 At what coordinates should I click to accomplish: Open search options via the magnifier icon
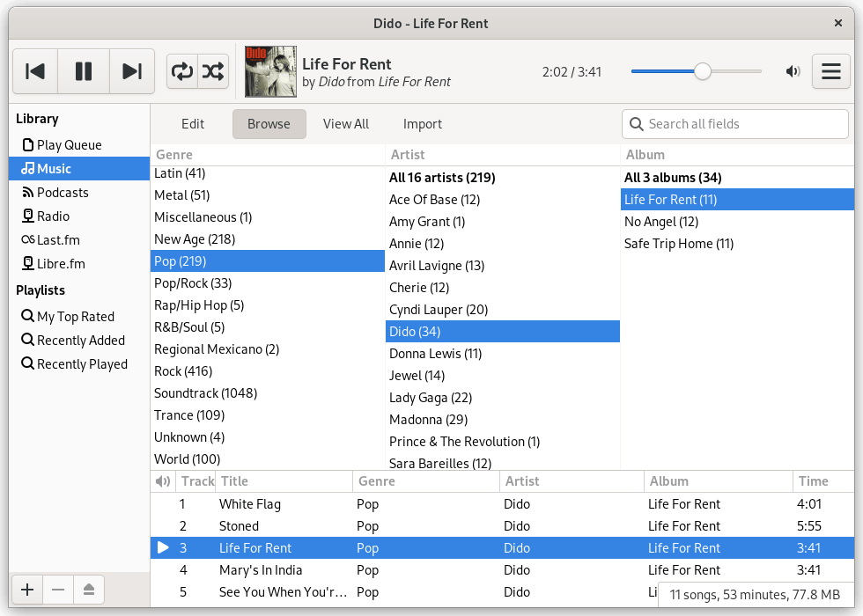638,123
